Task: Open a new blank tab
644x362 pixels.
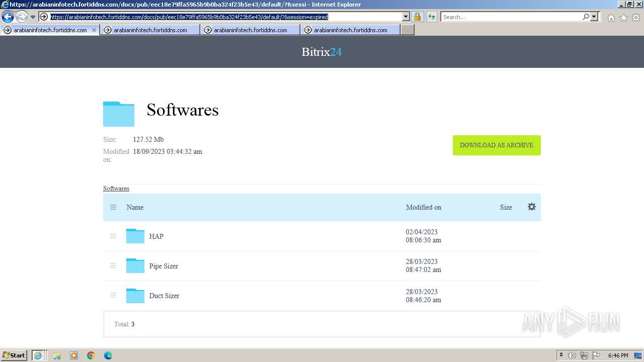Action: click(x=408, y=30)
